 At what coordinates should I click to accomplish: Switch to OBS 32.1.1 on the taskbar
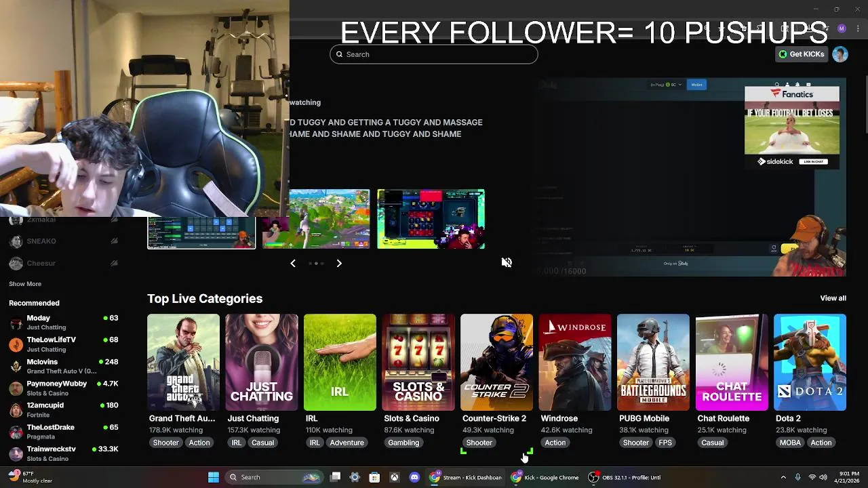(x=625, y=477)
